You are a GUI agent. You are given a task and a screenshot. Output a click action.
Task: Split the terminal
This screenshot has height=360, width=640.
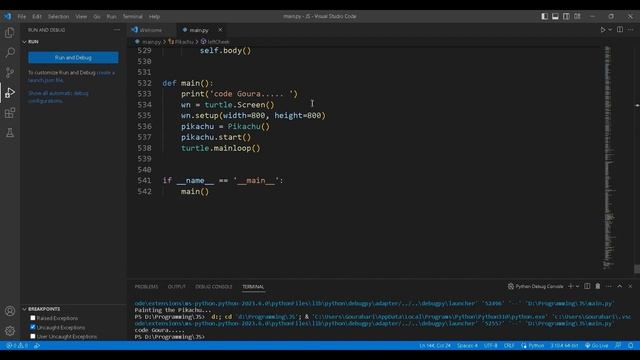tap(587, 287)
